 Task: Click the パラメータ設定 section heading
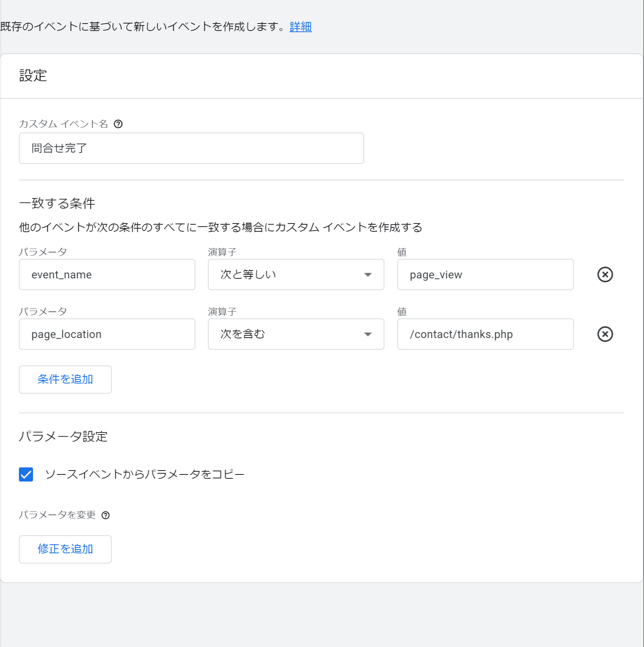(63, 436)
